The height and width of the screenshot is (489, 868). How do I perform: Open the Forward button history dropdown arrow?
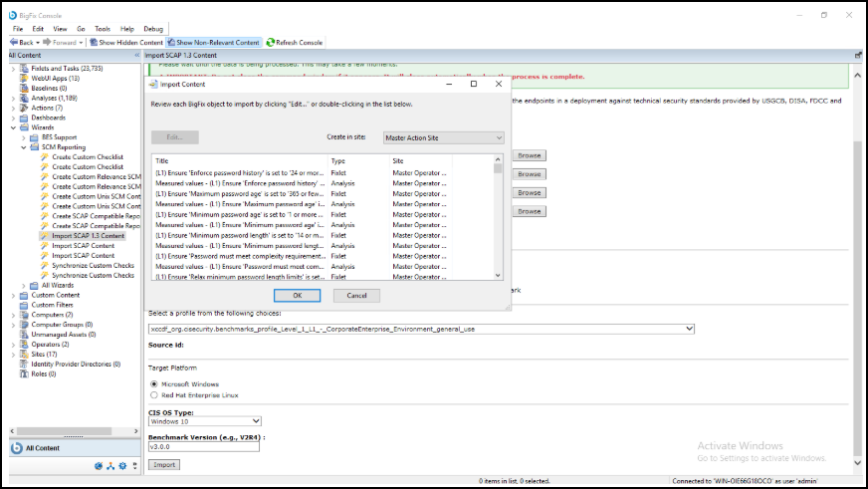(x=81, y=43)
